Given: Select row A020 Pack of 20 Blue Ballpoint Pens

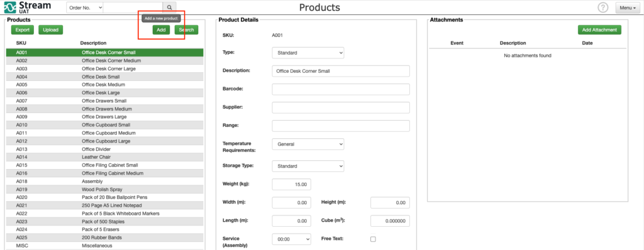Looking at the screenshot, I should (x=105, y=197).
